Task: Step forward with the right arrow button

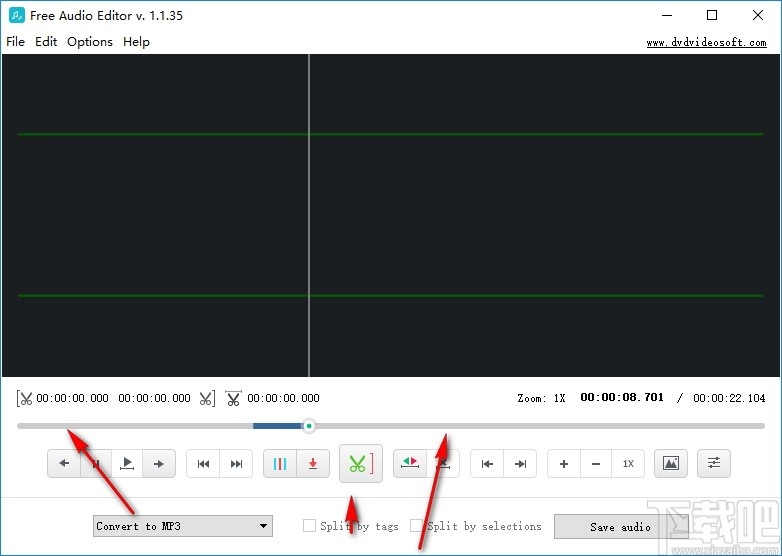Action: tap(159, 464)
